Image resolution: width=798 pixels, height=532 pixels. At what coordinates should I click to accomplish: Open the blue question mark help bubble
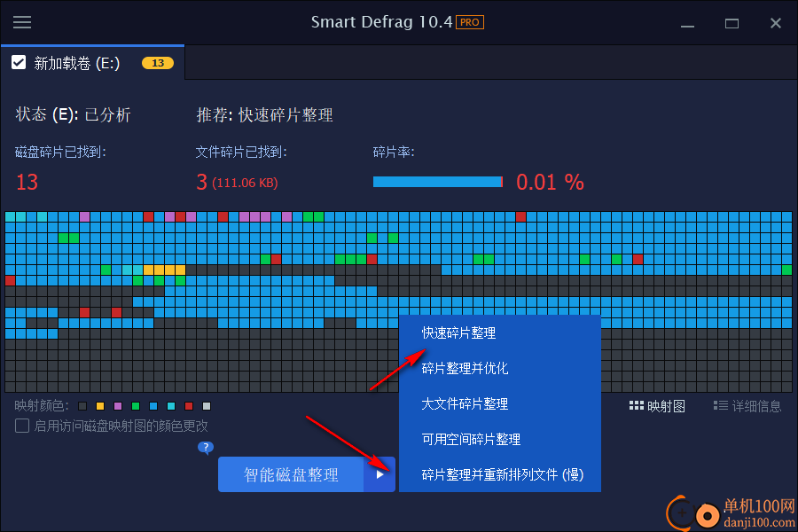click(206, 448)
